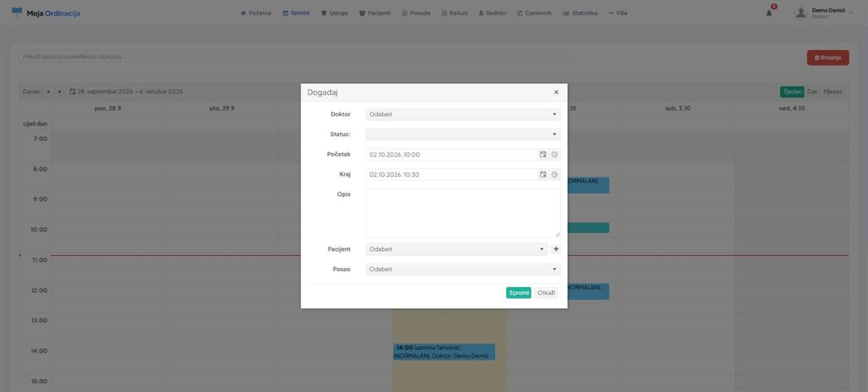The width and height of the screenshot is (868, 392).
Task: Click the Početak date-time input
Action: 451,155
